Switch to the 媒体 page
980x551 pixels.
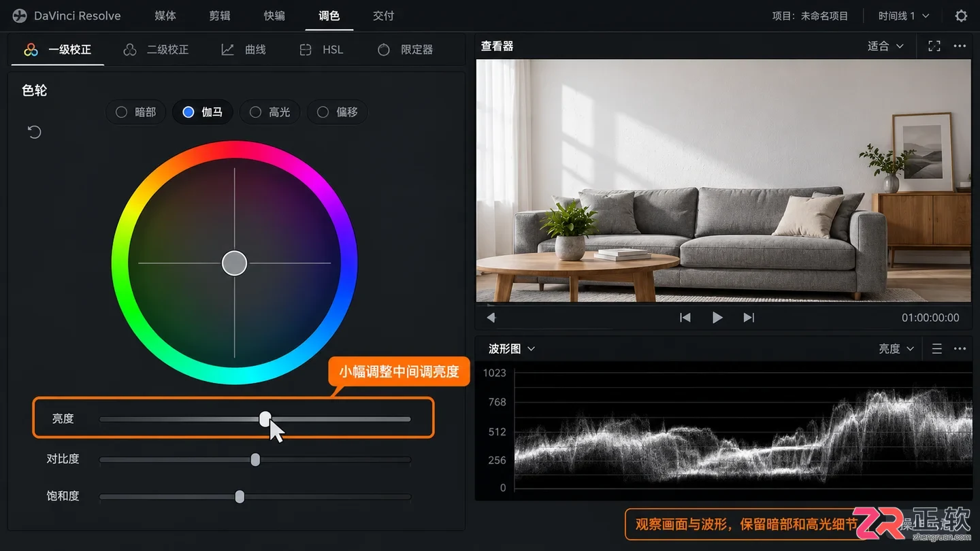[165, 16]
